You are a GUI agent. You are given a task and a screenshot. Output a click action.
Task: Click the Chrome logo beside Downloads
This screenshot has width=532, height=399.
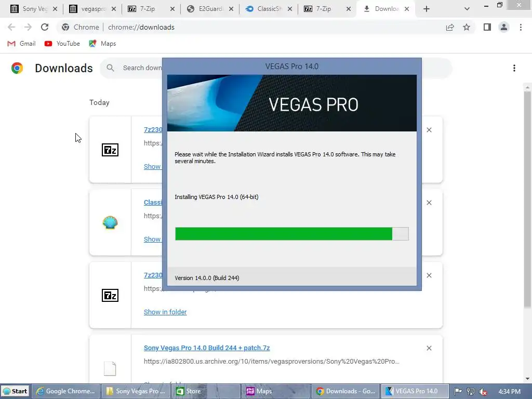[17, 68]
